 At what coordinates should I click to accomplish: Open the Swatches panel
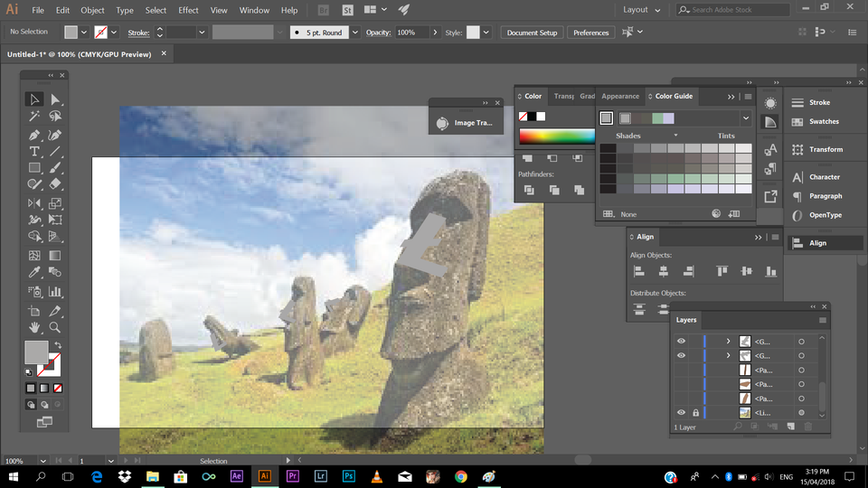coord(823,122)
